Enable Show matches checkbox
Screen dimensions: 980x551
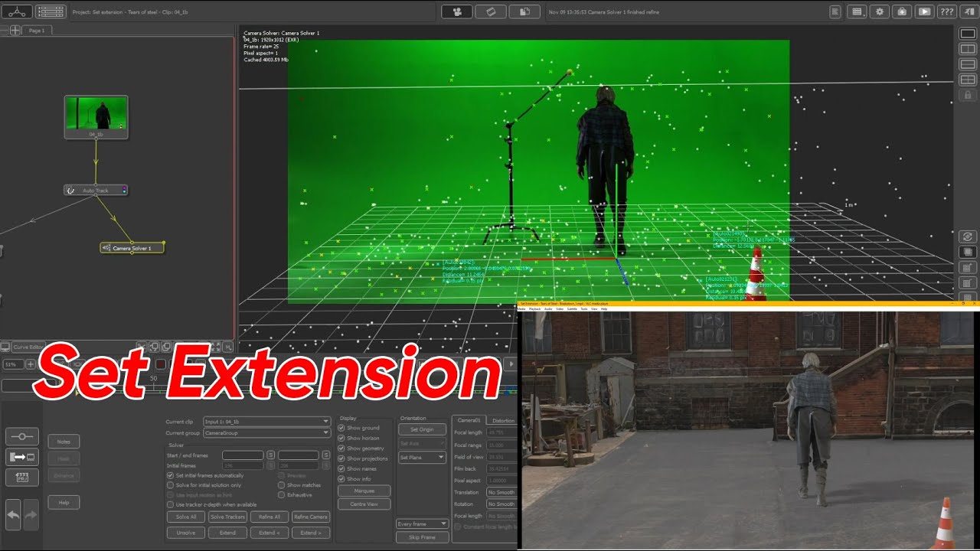click(282, 485)
